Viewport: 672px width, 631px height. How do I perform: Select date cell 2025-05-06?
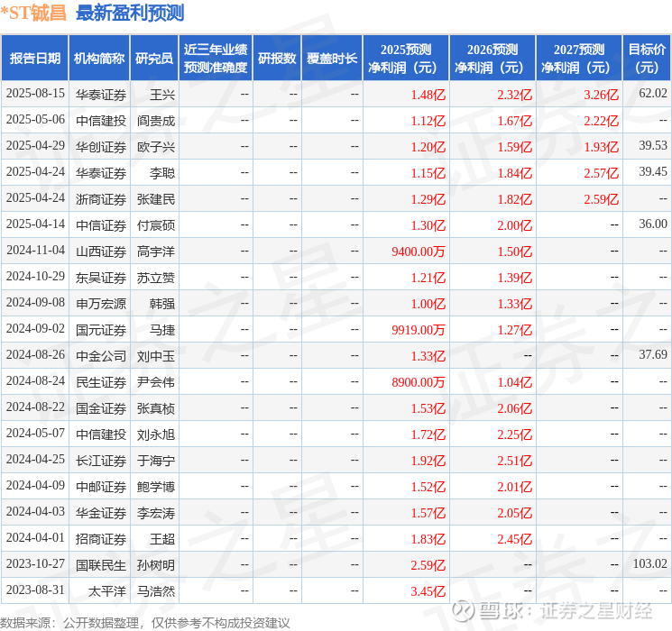pyautogui.click(x=35, y=120)
